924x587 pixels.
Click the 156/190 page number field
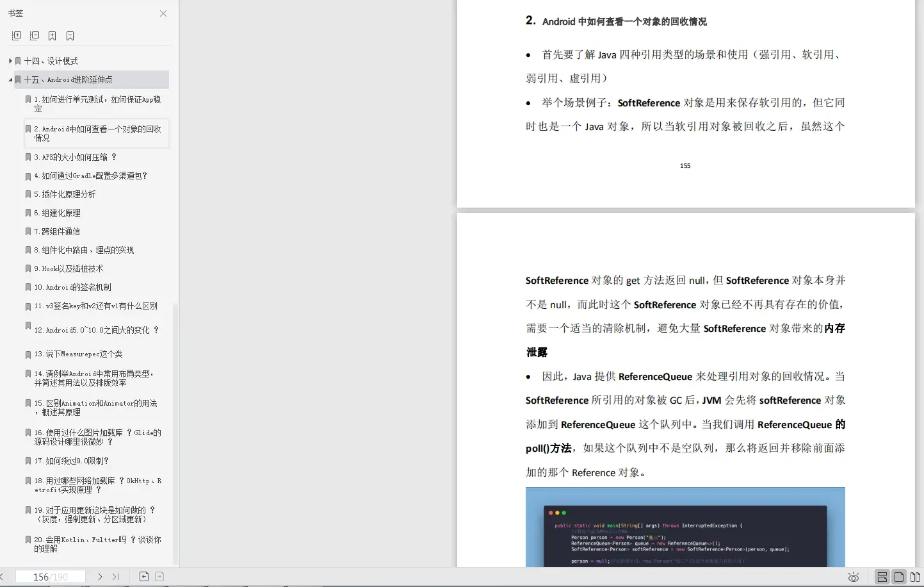(51, 577)
